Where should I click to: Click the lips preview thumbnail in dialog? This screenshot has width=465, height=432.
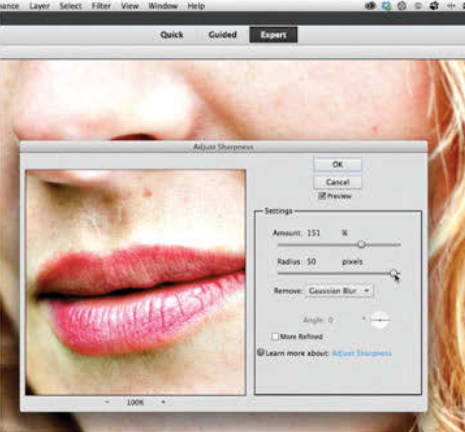[136, 282]
